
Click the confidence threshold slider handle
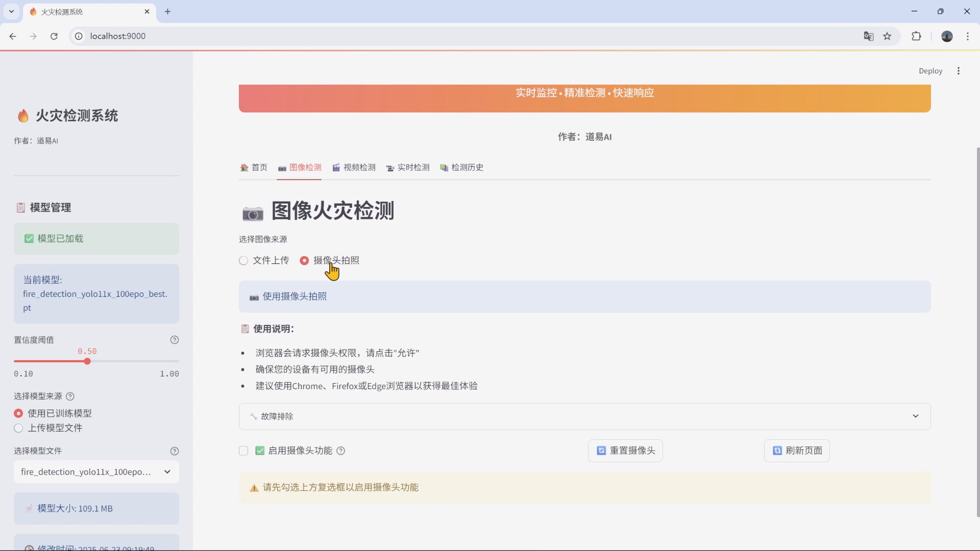(x=87, y=361)
